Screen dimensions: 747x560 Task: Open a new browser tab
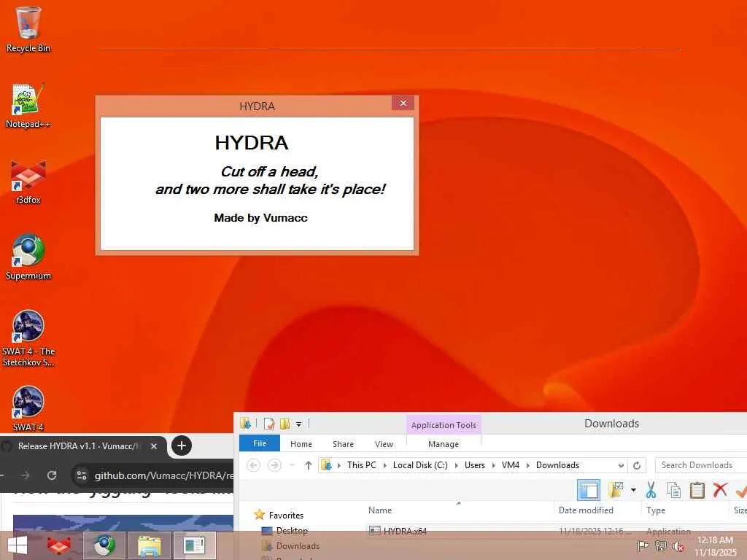(181, 446)
